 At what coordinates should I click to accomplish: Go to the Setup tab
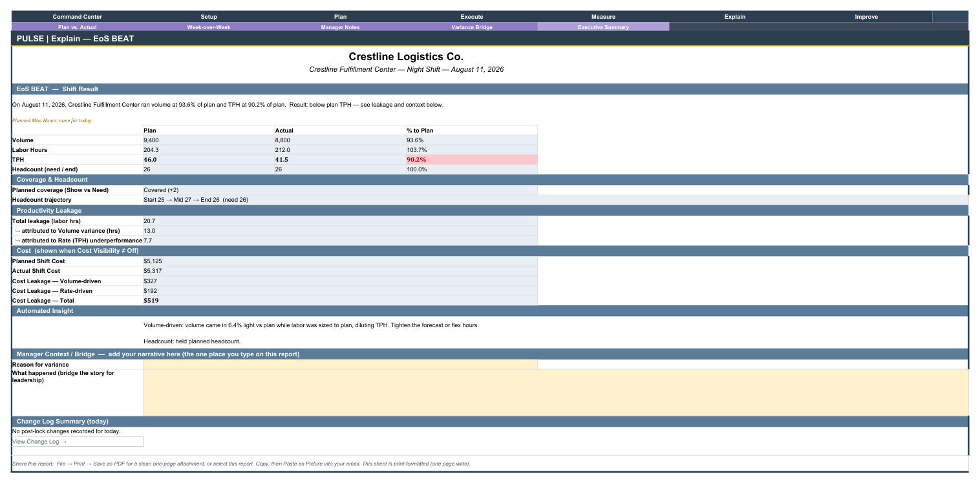[209, 17]
